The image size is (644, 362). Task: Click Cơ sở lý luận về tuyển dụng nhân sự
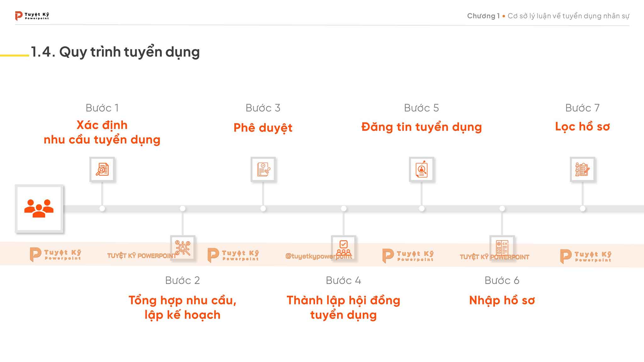(x=569, y=16)
